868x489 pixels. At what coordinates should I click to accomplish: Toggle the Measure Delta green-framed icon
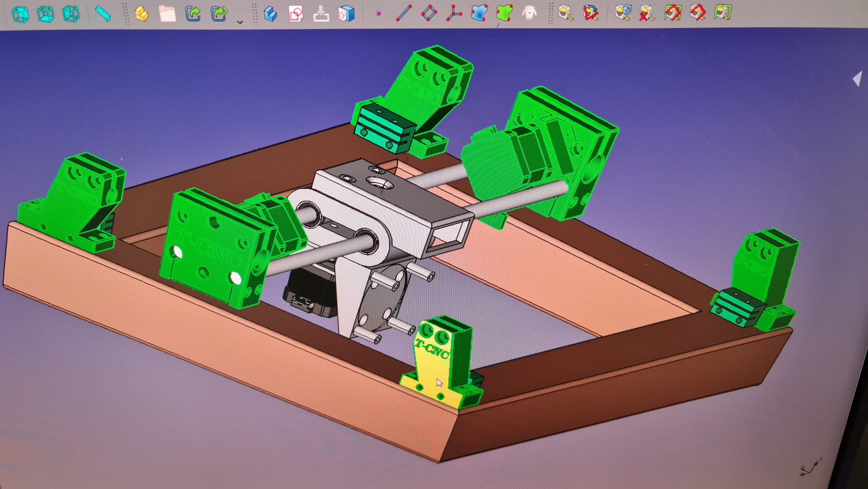click(723, 12)
